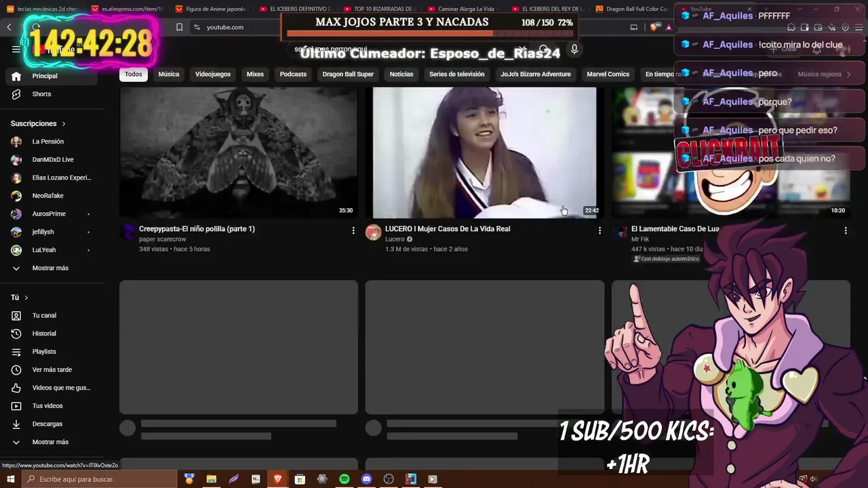
Task: Play the moth Creepypasta video thumbnail
Action: (x=239, y=152)
